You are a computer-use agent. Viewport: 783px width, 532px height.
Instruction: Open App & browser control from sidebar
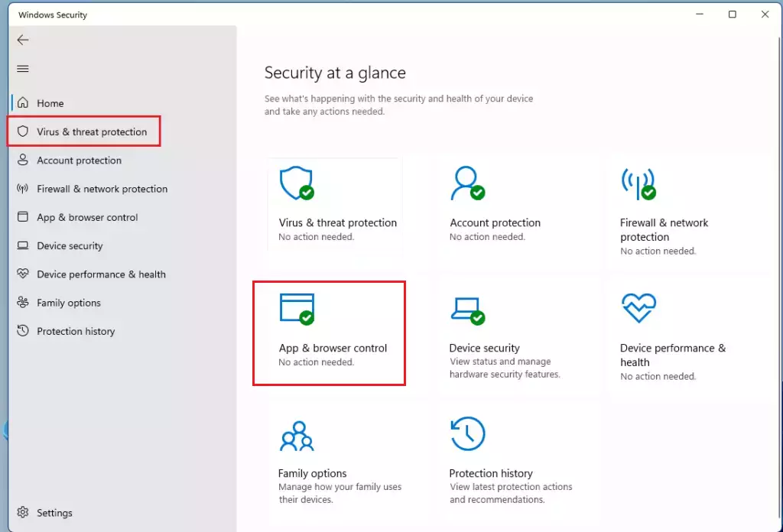pos(87,218)
